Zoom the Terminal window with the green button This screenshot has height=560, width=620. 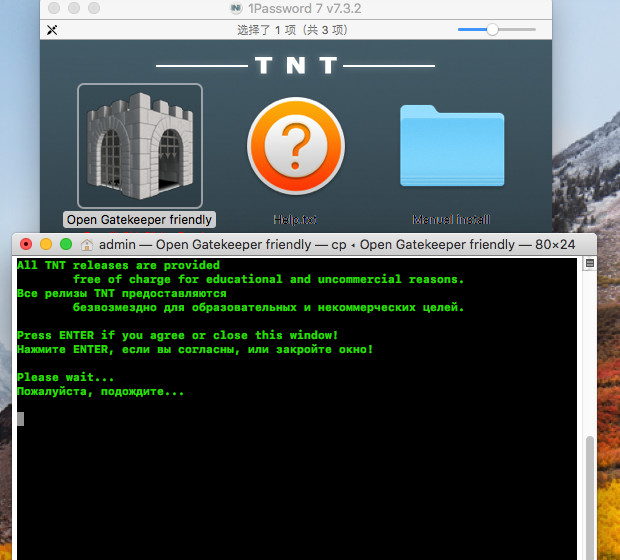pos(66,245)
